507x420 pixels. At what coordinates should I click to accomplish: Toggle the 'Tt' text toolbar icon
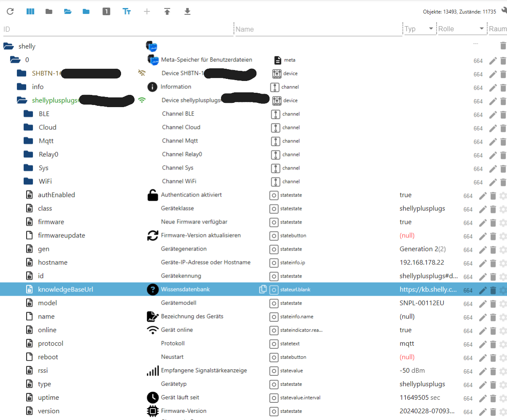pyautogui.click(x=127, y=11)
